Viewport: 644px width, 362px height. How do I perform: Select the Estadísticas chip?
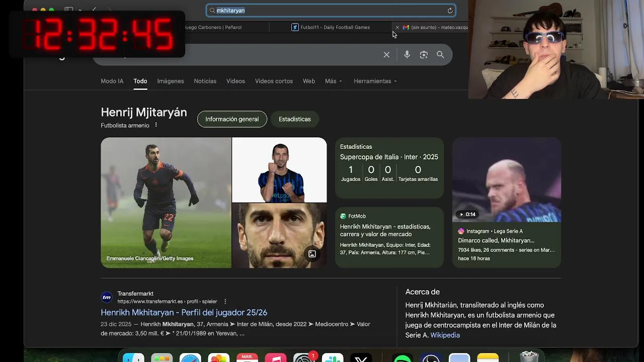click(x=295, y=119)
